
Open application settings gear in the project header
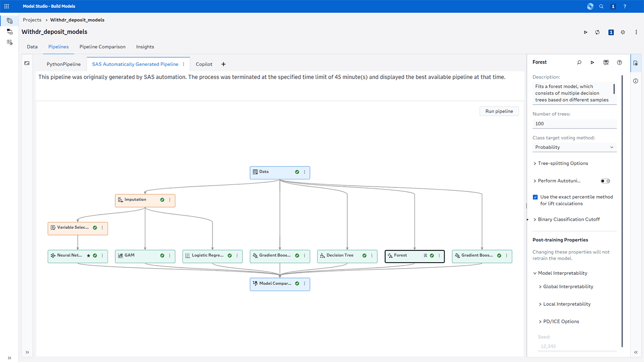tap(623, 32)
